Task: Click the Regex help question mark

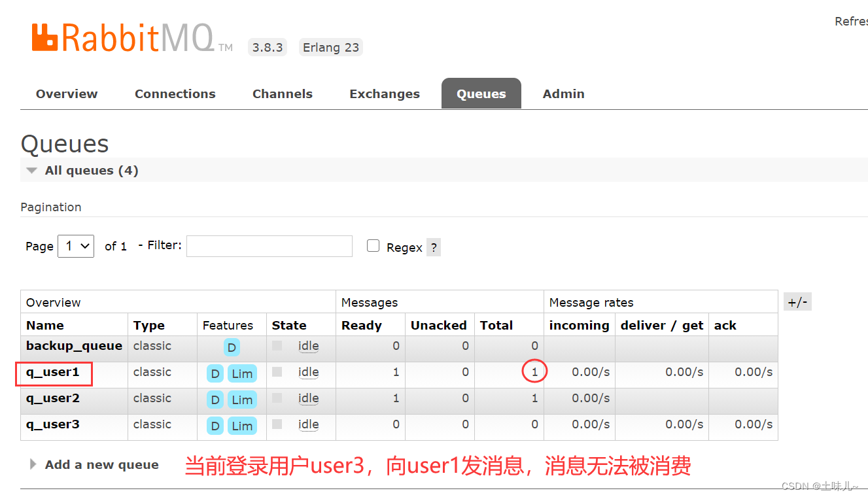Action: click(x=434, y=248)
